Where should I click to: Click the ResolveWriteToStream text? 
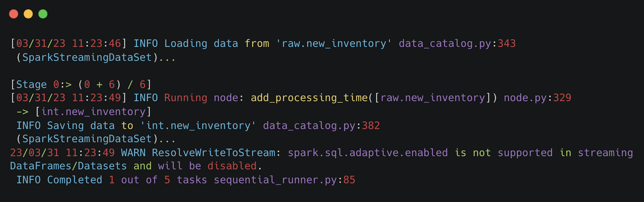214,153
